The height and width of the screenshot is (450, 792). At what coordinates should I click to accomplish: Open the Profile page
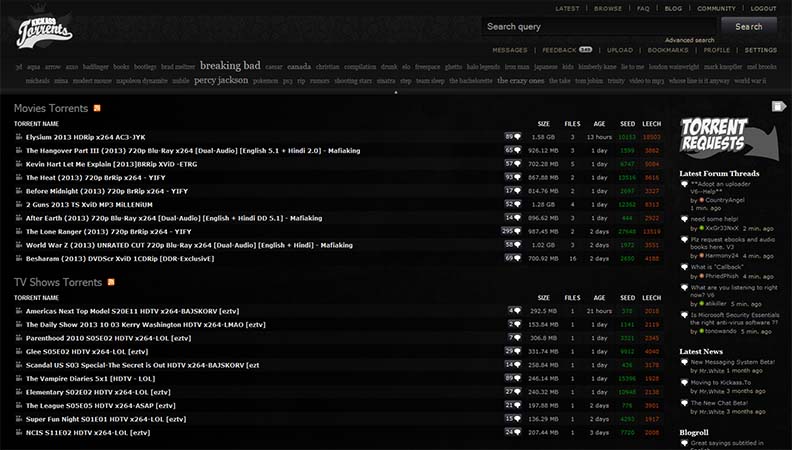716,50
